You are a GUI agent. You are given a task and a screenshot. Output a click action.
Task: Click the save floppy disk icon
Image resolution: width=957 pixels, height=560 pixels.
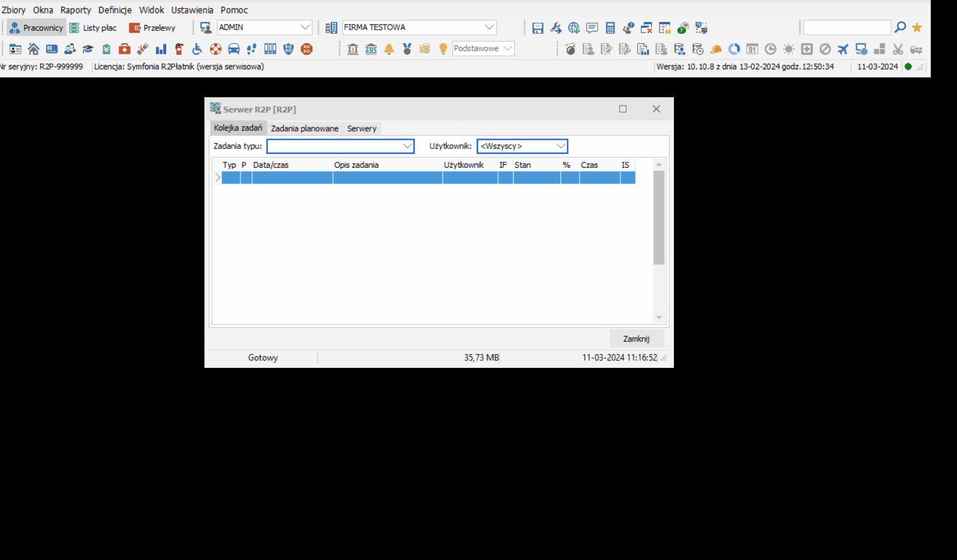click(538, 28)
